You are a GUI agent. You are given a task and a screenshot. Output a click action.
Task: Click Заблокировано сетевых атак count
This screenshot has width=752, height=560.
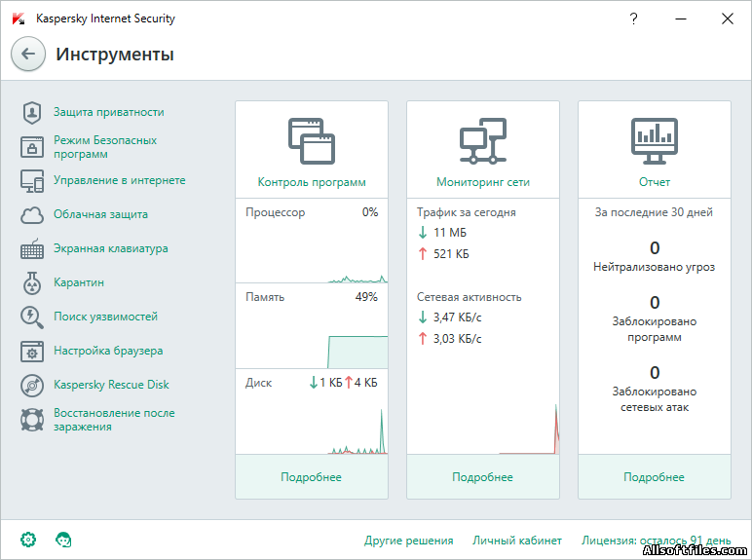pos(655,373)
